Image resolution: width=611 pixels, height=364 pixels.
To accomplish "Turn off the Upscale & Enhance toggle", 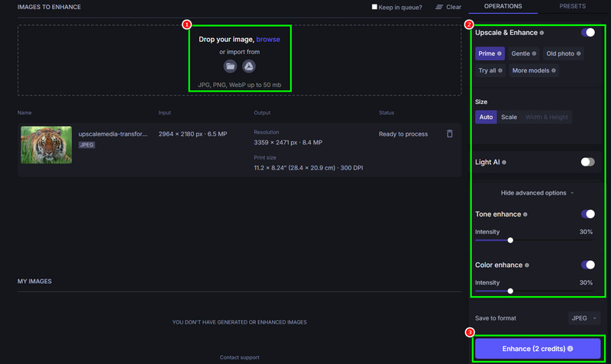I will [588, 32].
